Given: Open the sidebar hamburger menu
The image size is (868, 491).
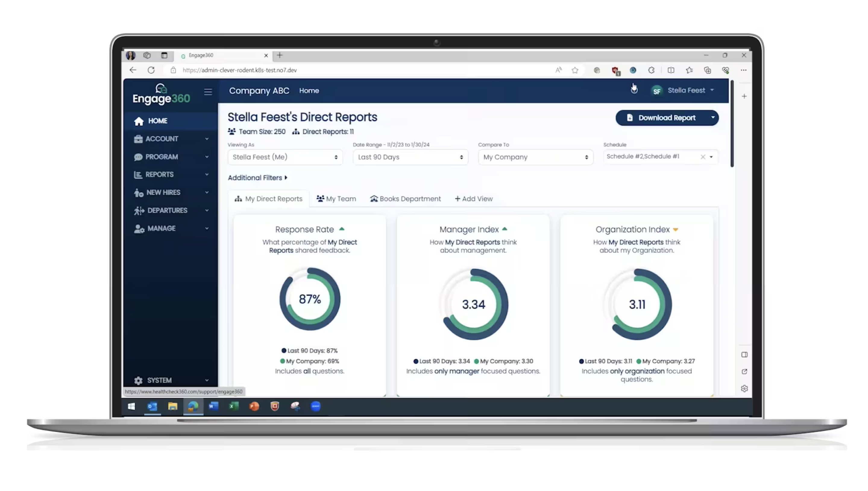Looking at the screenshot, I should click(208, 92).
